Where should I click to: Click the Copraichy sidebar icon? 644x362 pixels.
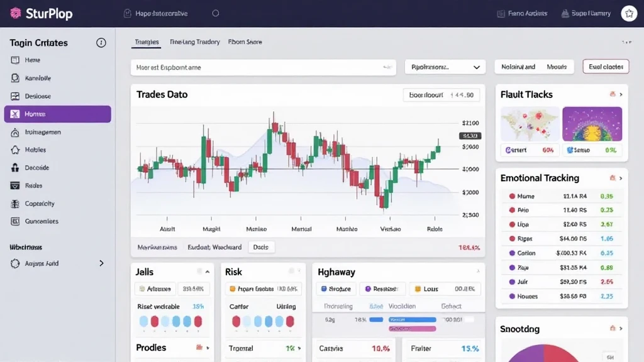15,204
